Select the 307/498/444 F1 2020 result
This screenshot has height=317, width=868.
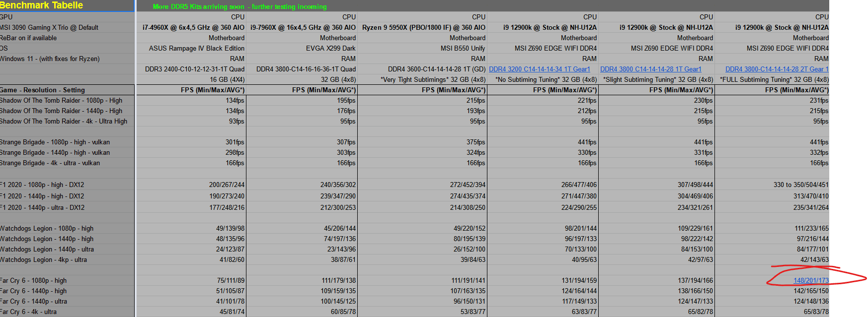[695, 185]
